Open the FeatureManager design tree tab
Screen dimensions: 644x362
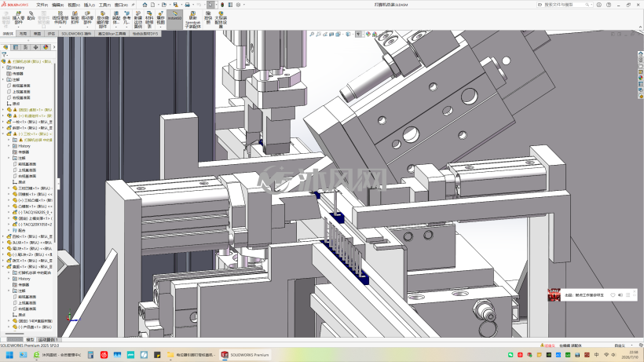(5, 47)
